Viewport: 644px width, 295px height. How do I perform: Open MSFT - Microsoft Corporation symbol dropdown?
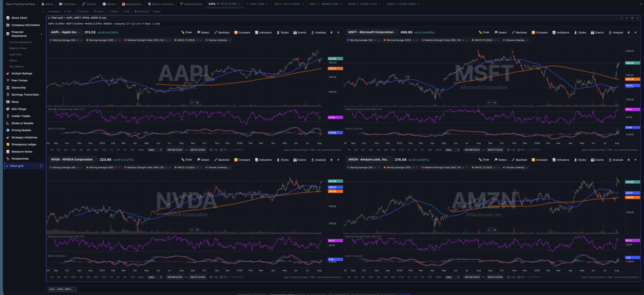(372, 32)
